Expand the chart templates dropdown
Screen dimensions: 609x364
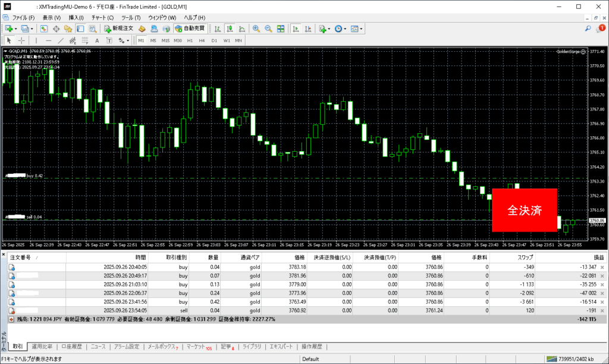[x=361, y=28]
